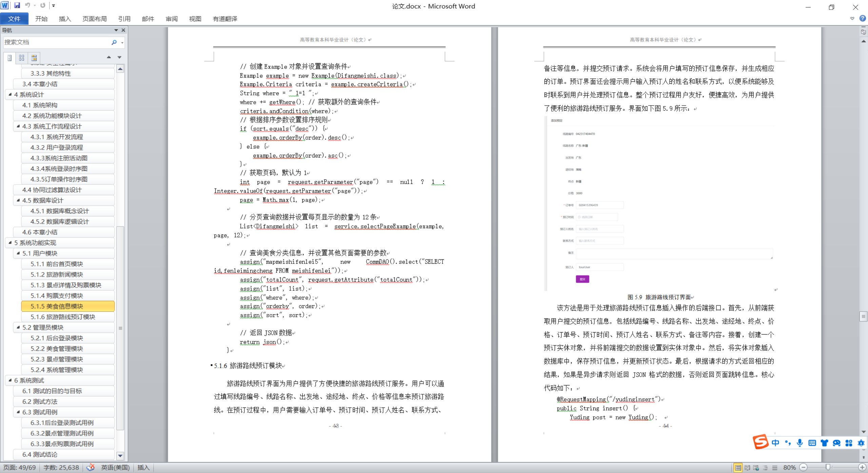Viewport: 868px width, 473px height.
Task: Click the Sogou AI assistant icon
Action: 861,443
